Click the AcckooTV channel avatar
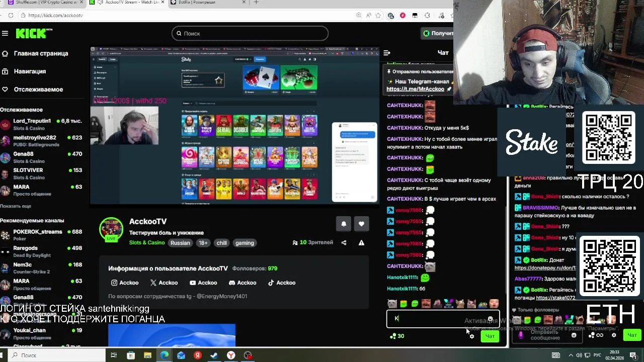The image size is (644, 362). [x=111, y=230]
